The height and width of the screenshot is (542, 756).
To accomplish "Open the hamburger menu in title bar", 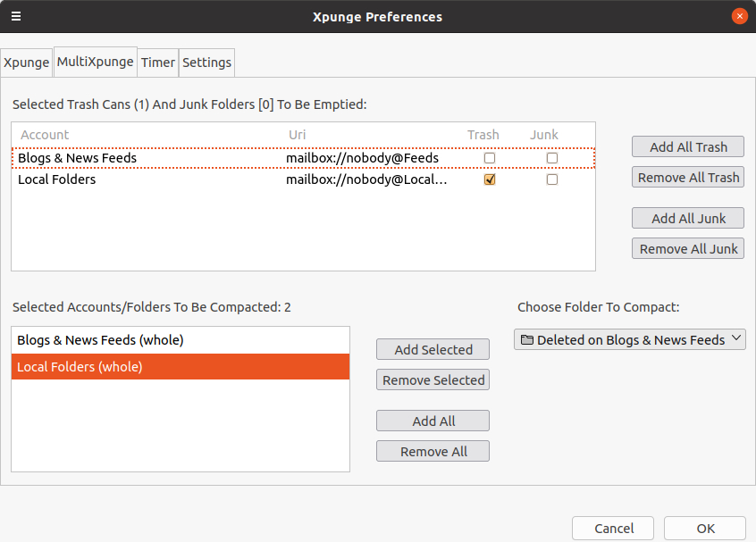I will [x=16, y=16].
